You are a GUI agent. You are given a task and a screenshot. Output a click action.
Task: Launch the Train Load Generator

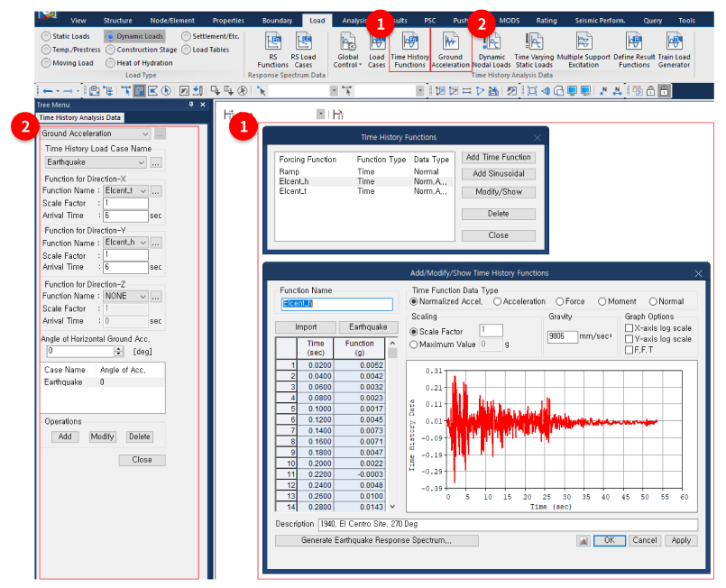pyautogui.click(x=675, y=47)
